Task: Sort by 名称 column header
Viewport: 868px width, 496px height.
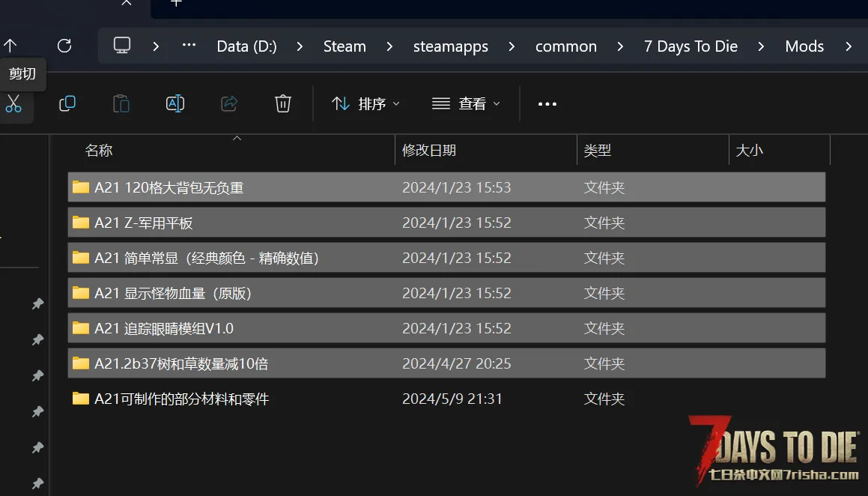Action: pos(99,151)
